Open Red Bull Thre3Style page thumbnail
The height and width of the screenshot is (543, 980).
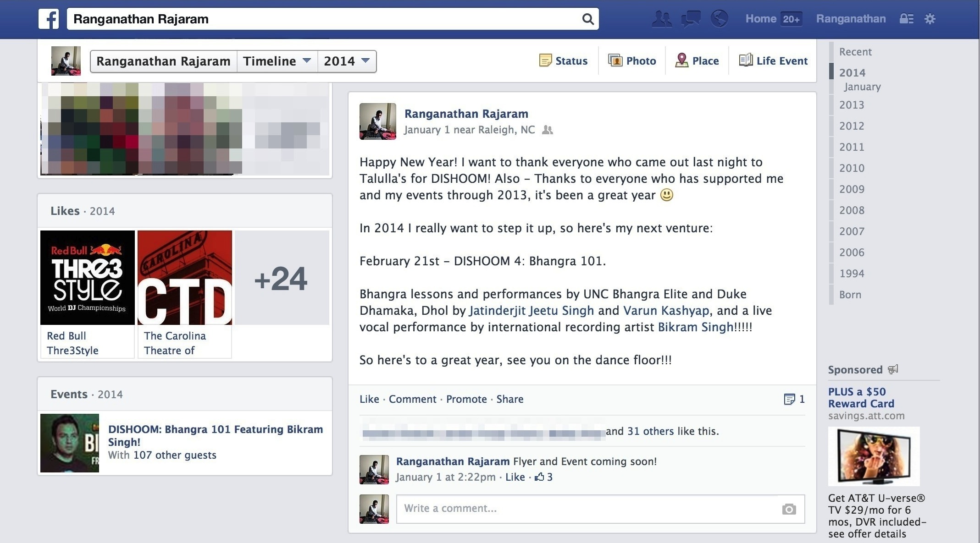(88, 278)
